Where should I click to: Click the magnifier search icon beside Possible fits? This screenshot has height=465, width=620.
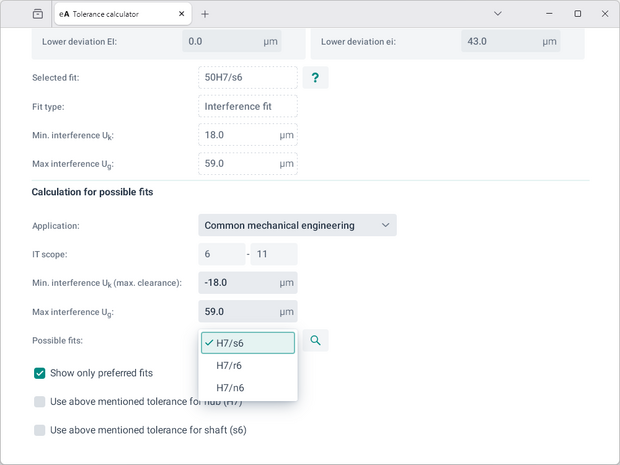tap(315, 341)
